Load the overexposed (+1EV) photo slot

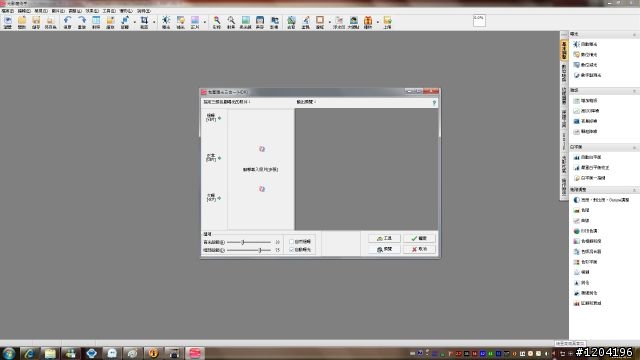click(214, 118)
